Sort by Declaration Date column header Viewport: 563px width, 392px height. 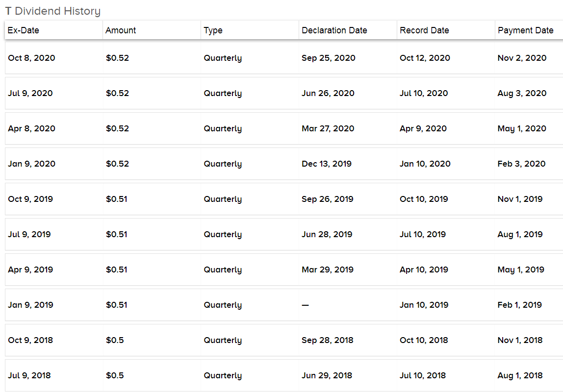click(348, 30)
